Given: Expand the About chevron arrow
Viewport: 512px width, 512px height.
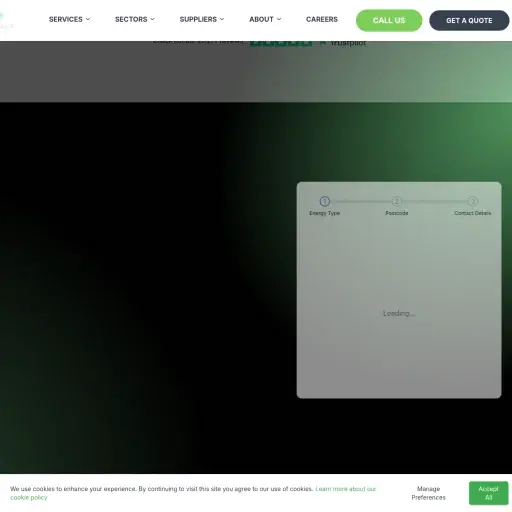Looking at the screenshot, I should 279,19.
